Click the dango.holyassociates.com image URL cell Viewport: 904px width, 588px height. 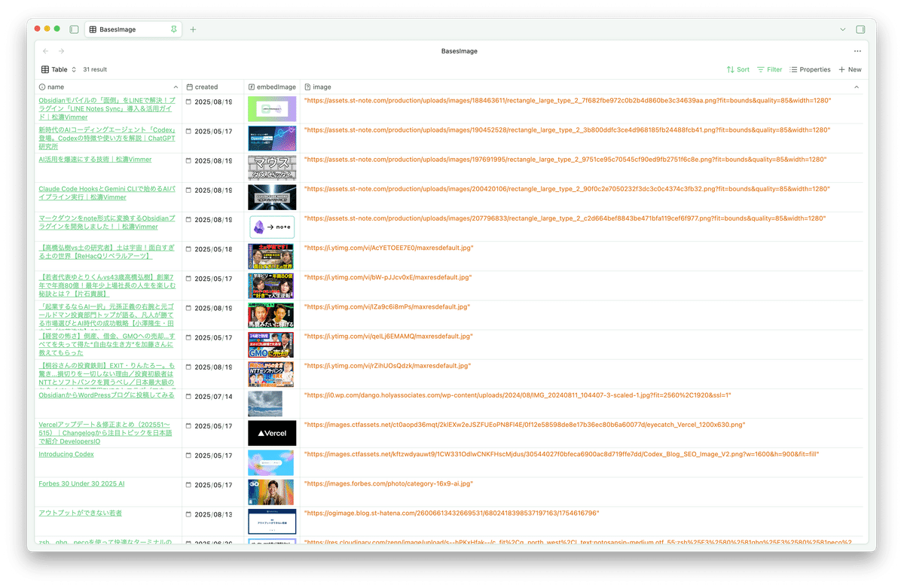[x=518, y=395]
